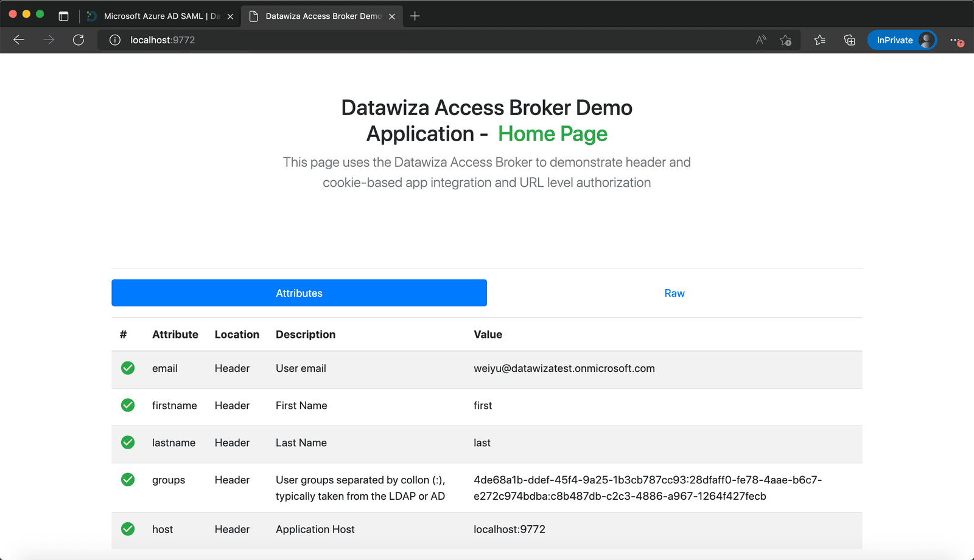Switch to Microsoft Azure AD SAML tab

pyautogui.click(x=160, y=16)
